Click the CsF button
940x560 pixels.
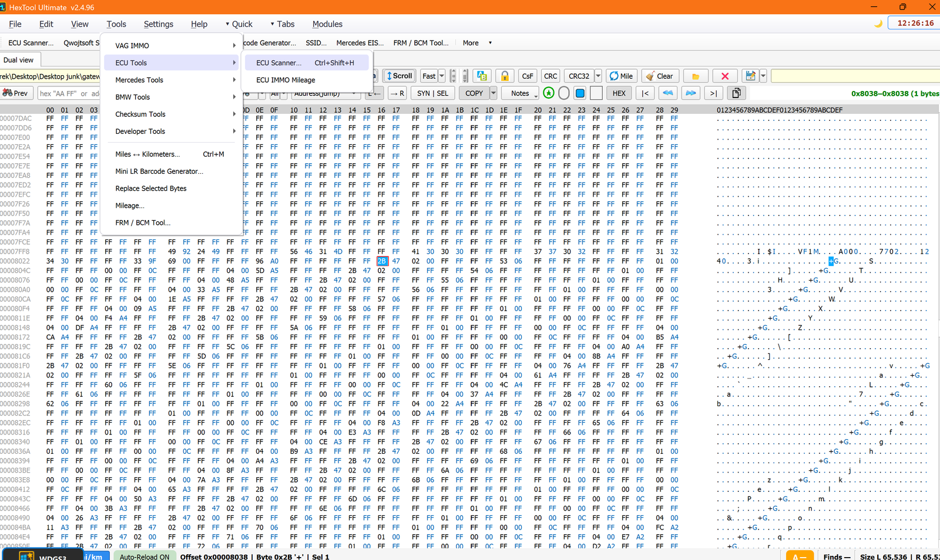click(528, 76)
